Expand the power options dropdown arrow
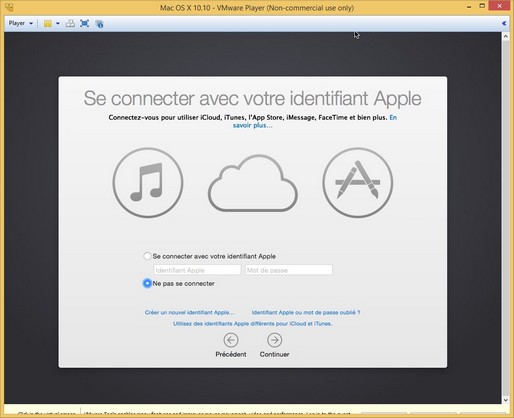Image resolution: width=514 pixels, height=418 pixels. [58, 23]
